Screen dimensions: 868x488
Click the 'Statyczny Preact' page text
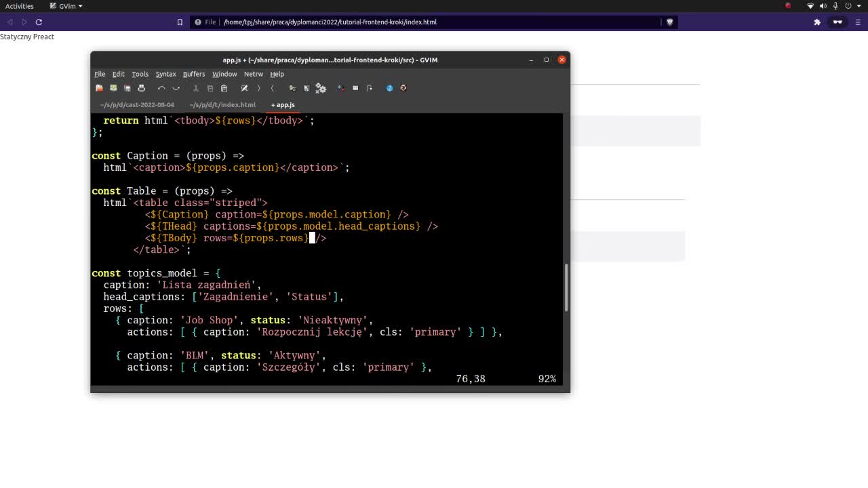[x=27, y=37]
